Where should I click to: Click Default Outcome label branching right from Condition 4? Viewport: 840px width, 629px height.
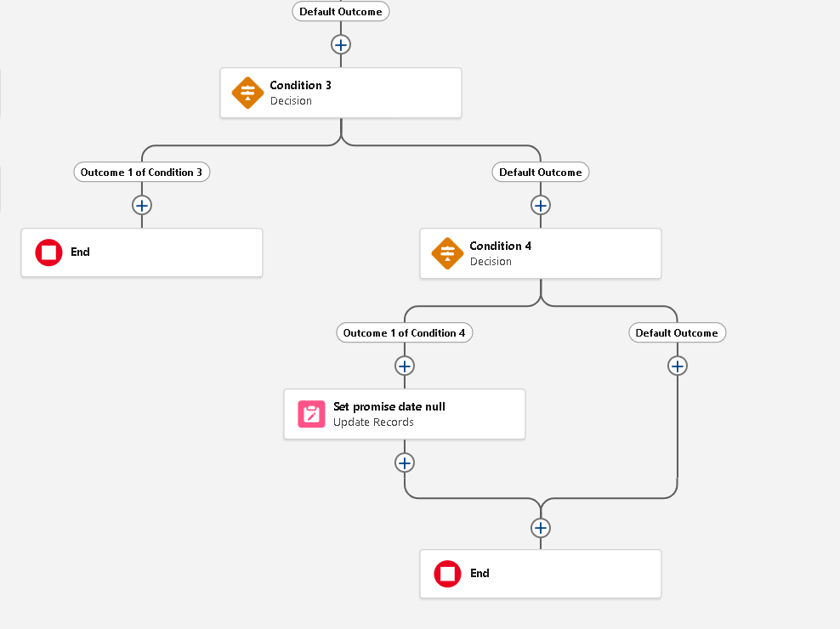(677, 333)
